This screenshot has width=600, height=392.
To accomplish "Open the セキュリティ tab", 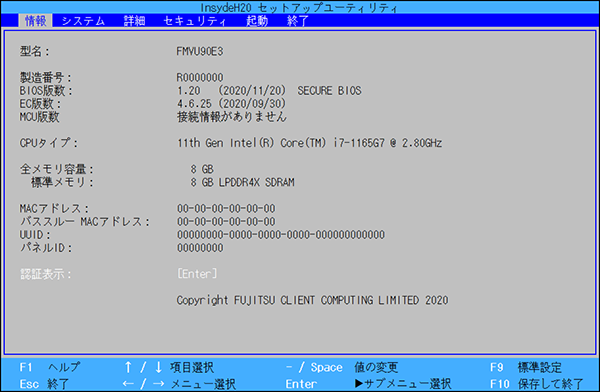I will [x=195, y=21].
